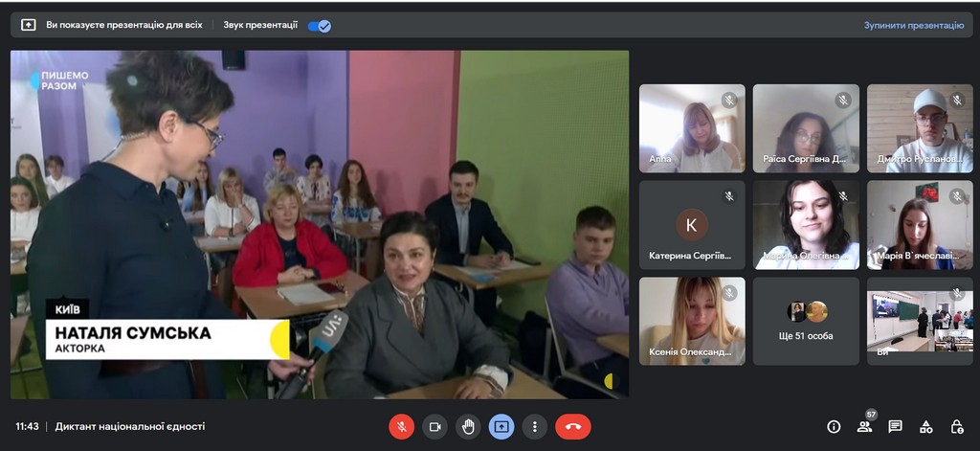Leave the call with the red hang-up button
980x451 pixels.
tap(572, 427)
